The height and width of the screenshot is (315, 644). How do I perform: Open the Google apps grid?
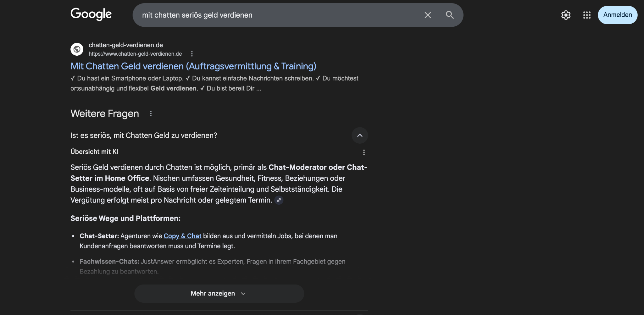[587, 15]
